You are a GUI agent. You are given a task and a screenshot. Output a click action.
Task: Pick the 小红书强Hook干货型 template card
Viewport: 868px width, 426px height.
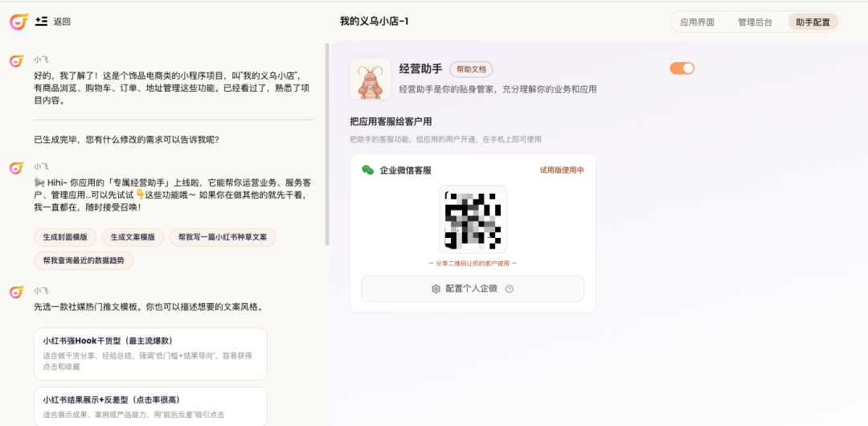pyautogui.click(x=150, y=354)
